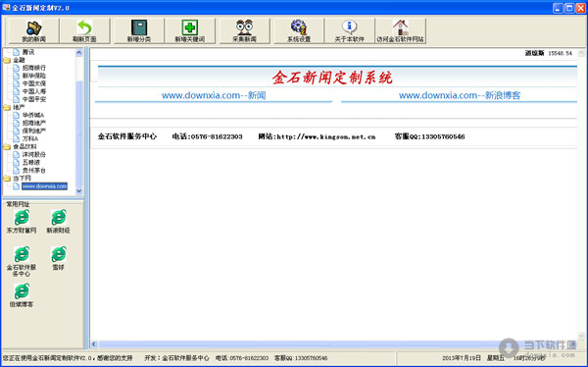Select 洋河股份 tree item
Screen dimensions: 588x367
(x=33, y=155)
